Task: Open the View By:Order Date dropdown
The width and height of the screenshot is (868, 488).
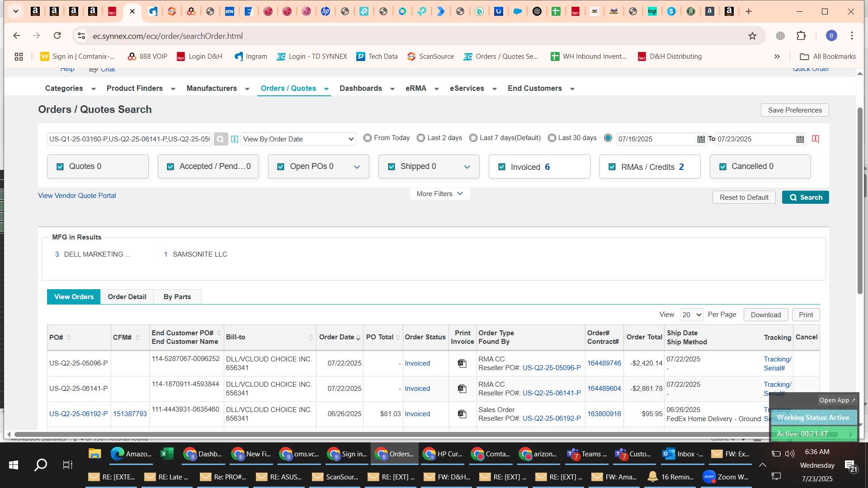Action: [x=298, y=139]
